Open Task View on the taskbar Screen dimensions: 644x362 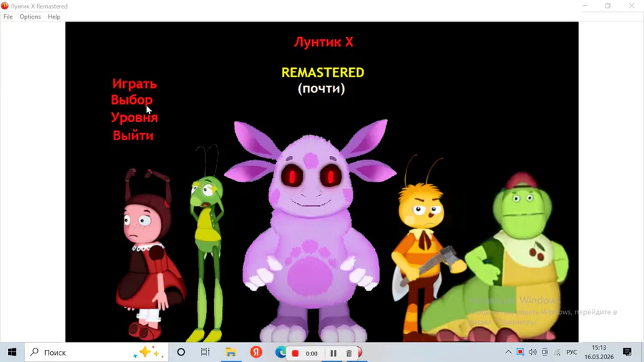pyautogui.click(x=205, y=352)
